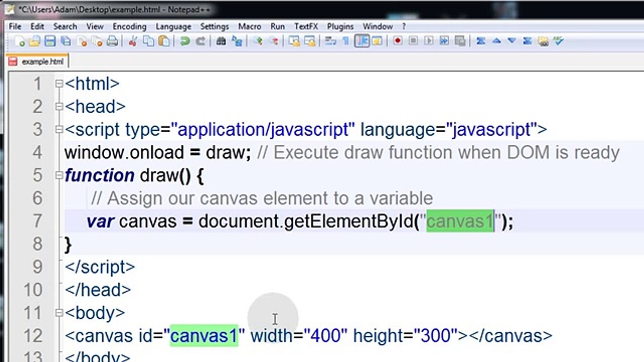
Task: Toggle the indent guide button
Action: [x=362, y=41]
